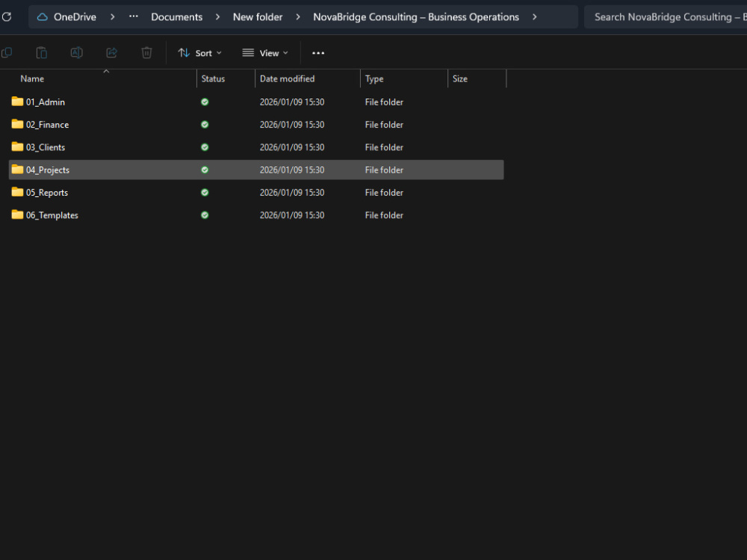Click sync status icon for 03_Clients
The width and height of the screenshot is (747, 560).
[205, 147]
